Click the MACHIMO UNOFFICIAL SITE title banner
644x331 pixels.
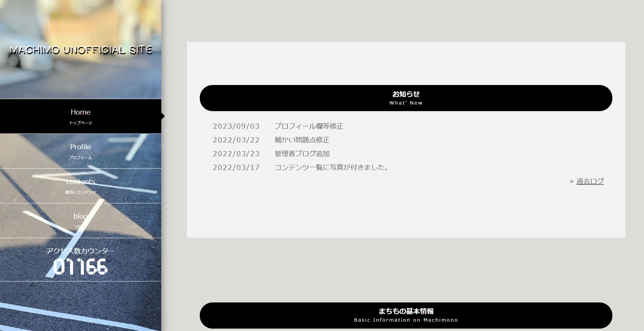[x=81, y=50]
